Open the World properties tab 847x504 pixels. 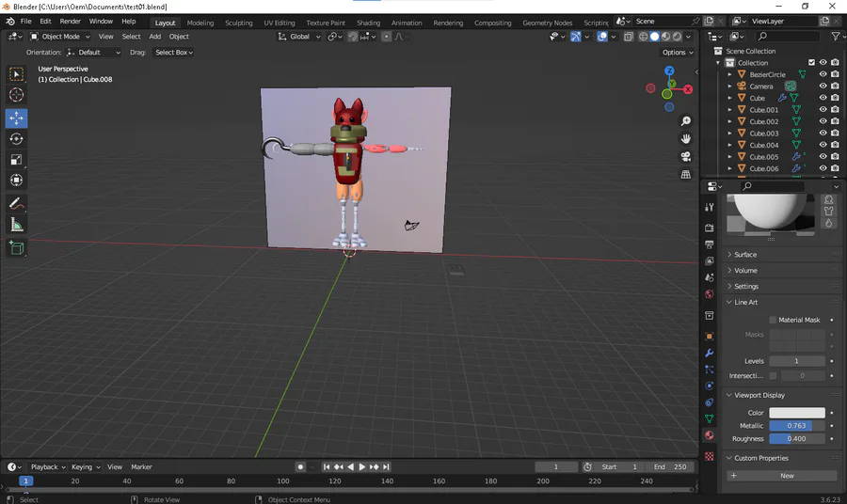710,294
